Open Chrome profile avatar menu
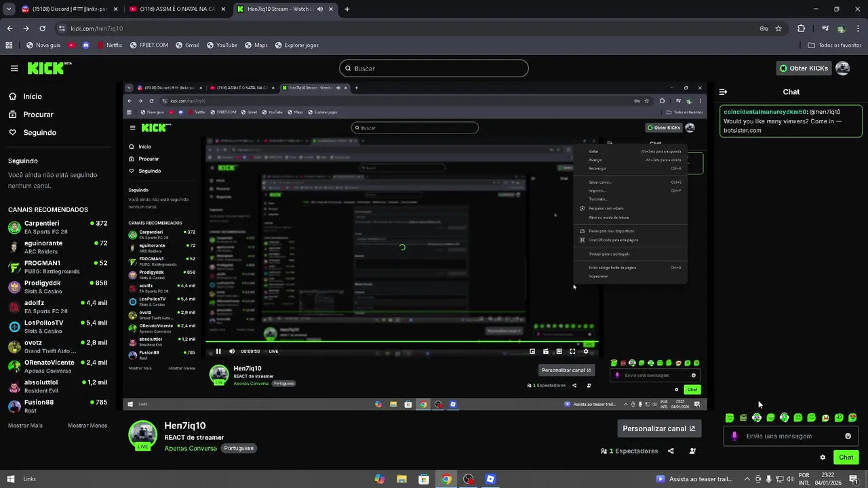Image resolution: width=868 pixels, height=488 pixels. click(x=842, y=28)
